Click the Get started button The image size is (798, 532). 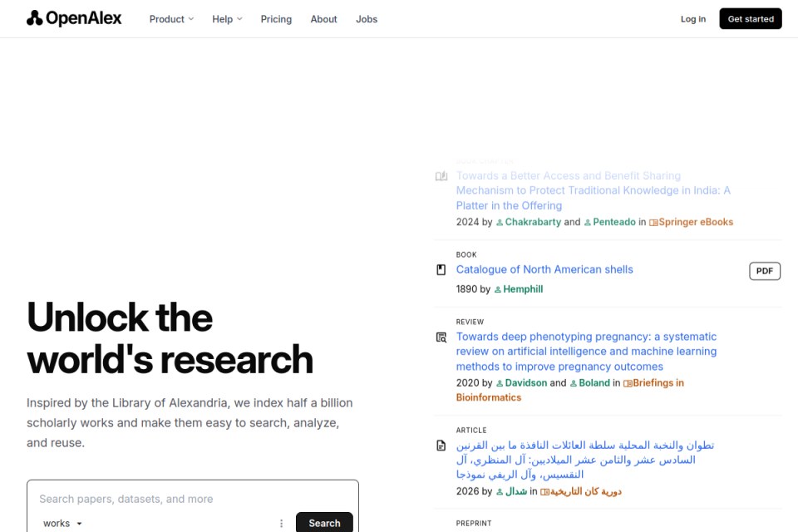751,19
